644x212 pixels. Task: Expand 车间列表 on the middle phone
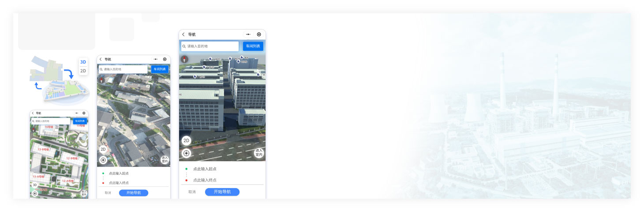click(x=160, y=69)
